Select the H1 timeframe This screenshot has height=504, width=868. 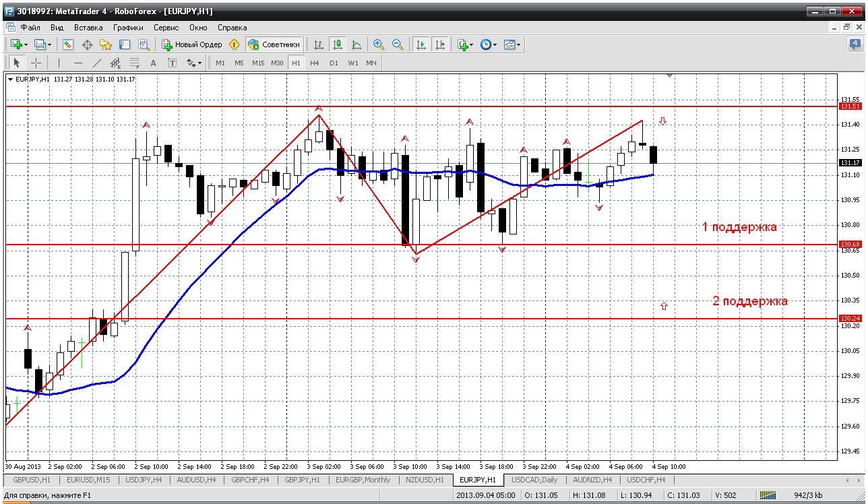point(296,63)
